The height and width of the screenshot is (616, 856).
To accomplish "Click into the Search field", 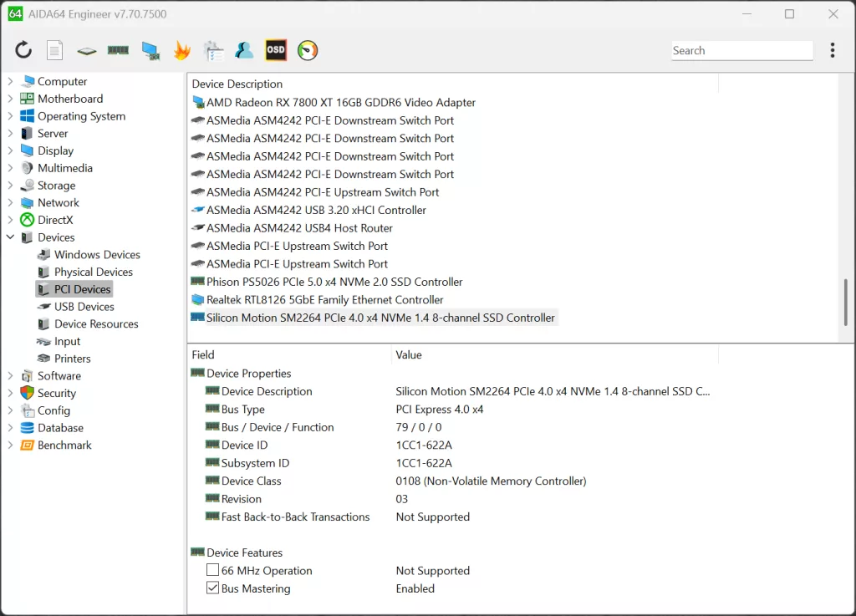I will tap(742, 51).
